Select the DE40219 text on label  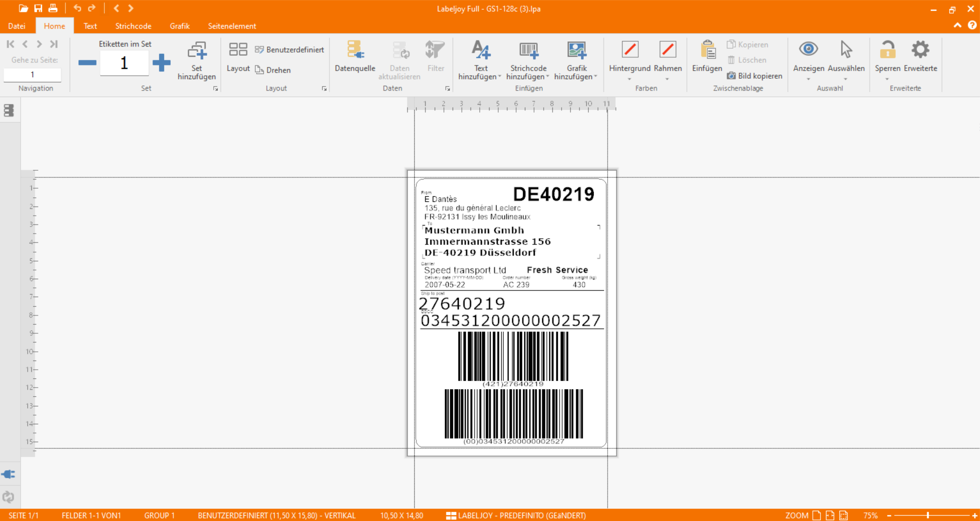point(553,194)
